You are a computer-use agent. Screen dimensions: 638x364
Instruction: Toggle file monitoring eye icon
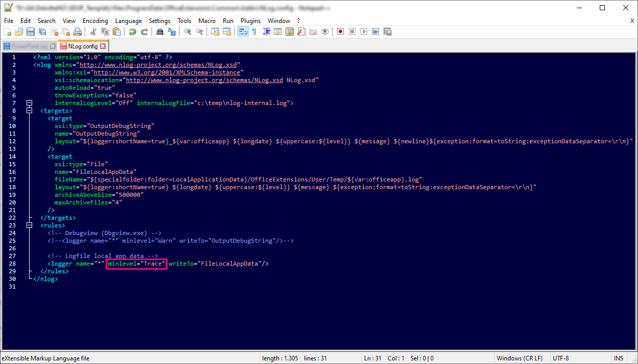[325, 32]
